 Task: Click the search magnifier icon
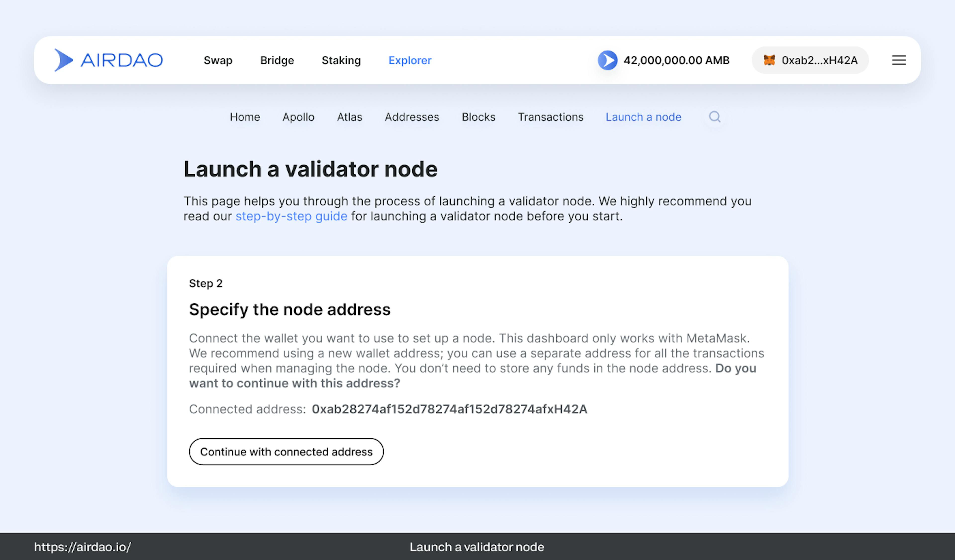pos(714,117)
